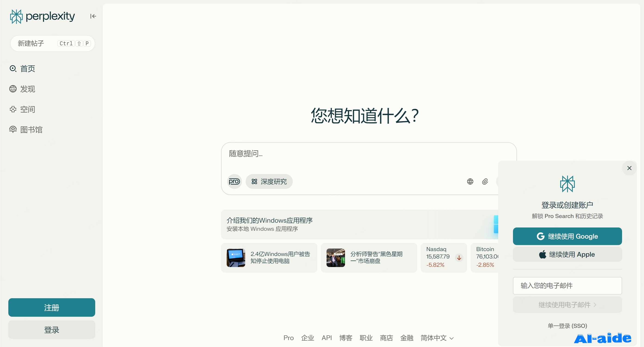Click the paperclip attach file icon
The width and height of the screenshot is (644, 347).
485,181
